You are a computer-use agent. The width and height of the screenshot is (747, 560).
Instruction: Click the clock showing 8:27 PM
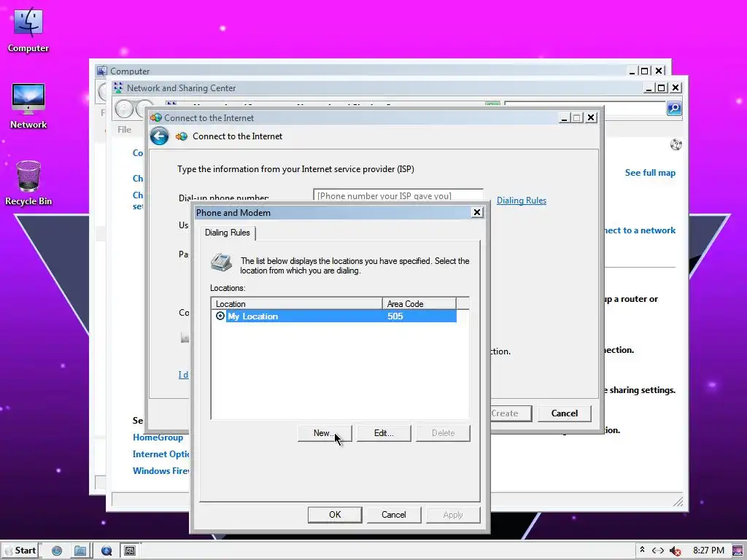click(708, 551)
